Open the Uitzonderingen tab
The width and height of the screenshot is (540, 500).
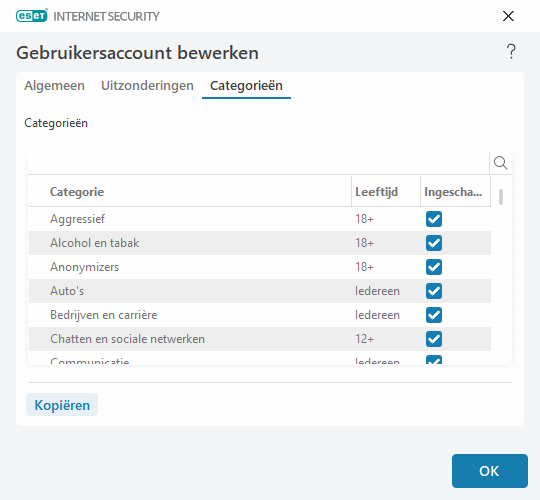coord(147,85)
